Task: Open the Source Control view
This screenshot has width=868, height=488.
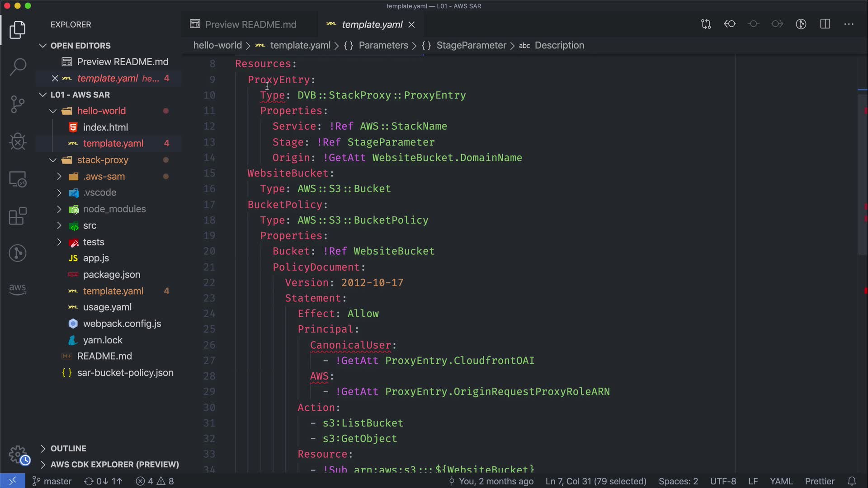Action: click(18, 104)
